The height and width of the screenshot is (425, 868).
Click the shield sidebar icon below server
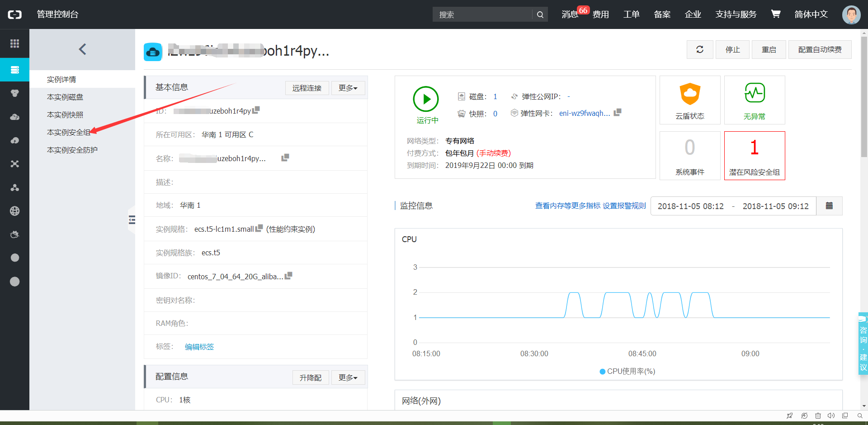click(x=14, y=93)
